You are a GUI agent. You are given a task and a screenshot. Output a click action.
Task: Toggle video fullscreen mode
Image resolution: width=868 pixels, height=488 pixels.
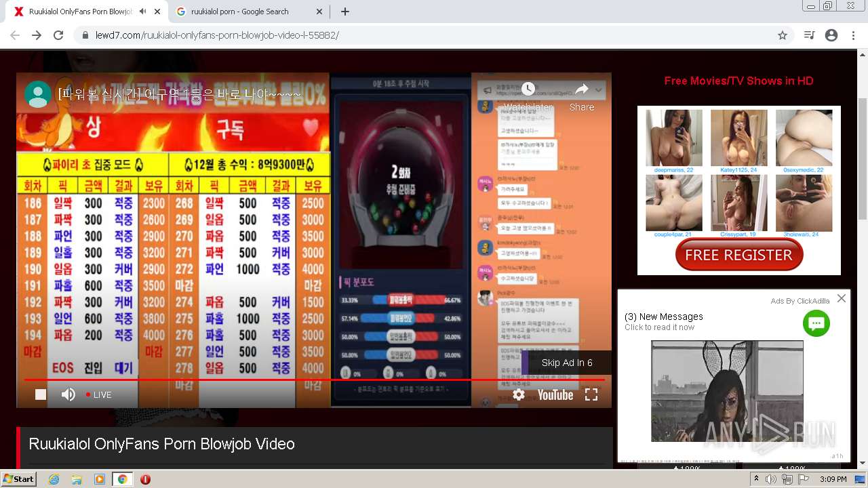(591, 394)
